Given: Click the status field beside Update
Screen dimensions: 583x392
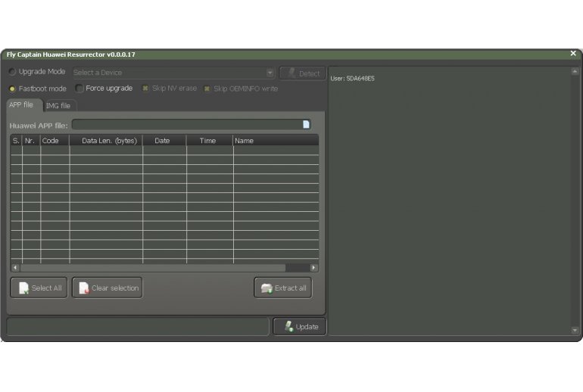Looking at the screenshot, I should click(138, 327).
